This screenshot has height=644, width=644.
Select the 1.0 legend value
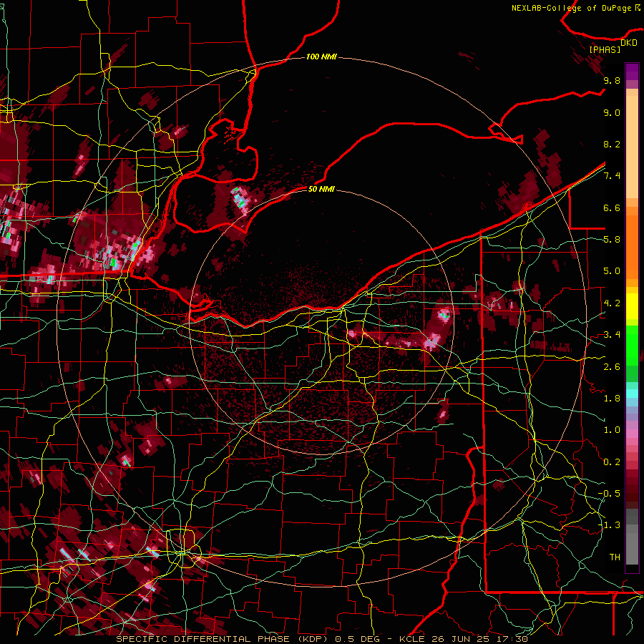pyautogui.click(x=612, y=429)
